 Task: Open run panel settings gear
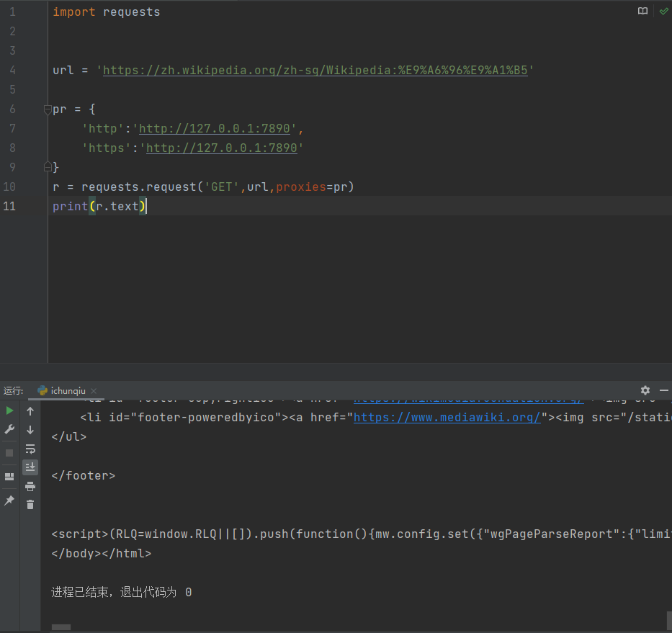645,390
